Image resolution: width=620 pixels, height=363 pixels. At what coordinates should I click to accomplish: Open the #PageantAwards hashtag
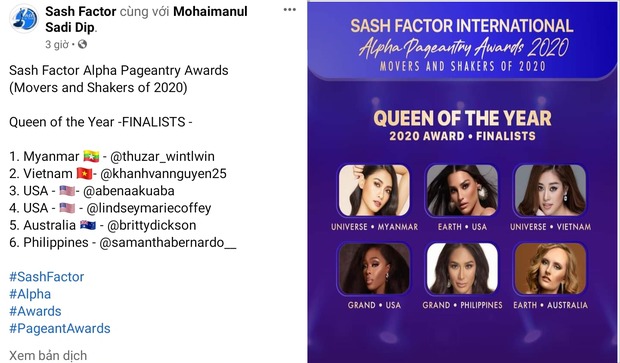pos(60,328)
